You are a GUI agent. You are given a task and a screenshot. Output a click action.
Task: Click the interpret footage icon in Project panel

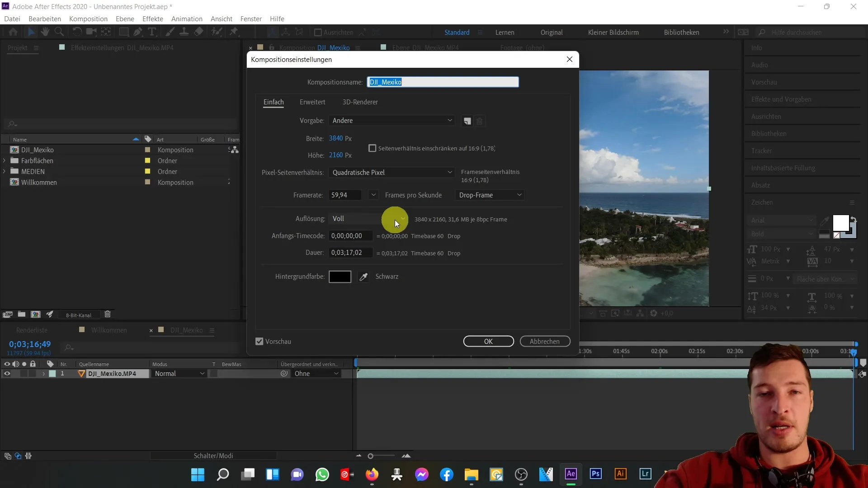tap(8, 314)
